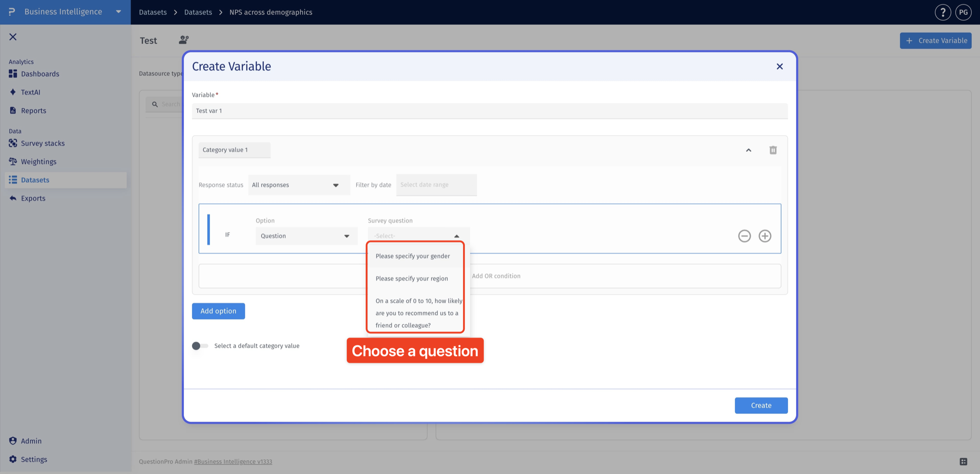Click the PG user avatar
The height and width of the screenshot is (474, 980).
pyautogui.click(x=963, y=12)
